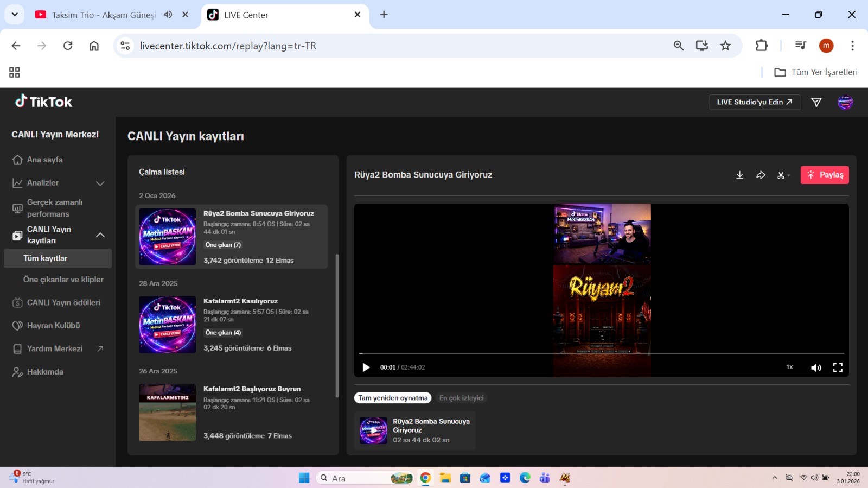The width and height of the screenshot is (868, 488).
Task: Open the Chrome extensions puzzle icon
Action: (x=762, y=46)
